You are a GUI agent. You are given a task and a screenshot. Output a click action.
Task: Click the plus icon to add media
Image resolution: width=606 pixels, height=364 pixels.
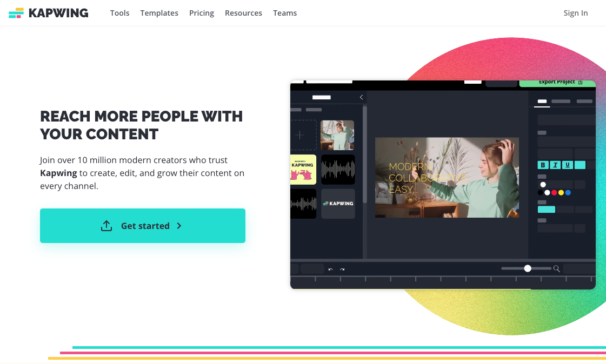pyautogui.click(x=300, y=135)
